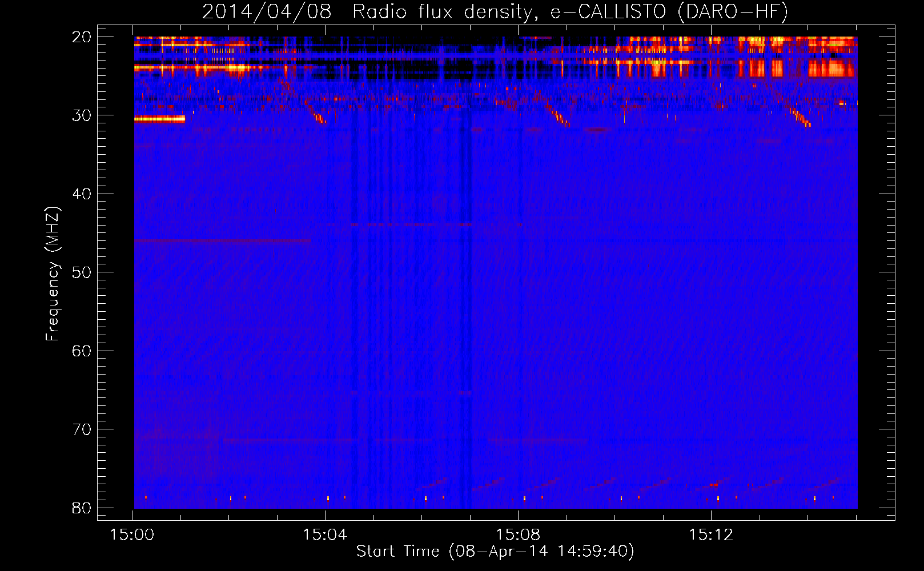Click the 80 frequency tick label

point(82,508)
